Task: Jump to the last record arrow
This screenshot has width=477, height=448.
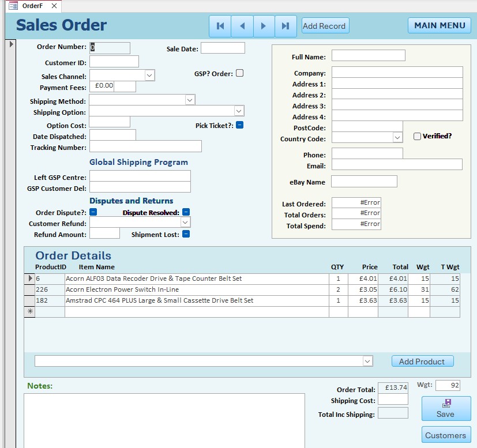Action: pyautogui.click(x=286, y=26)
